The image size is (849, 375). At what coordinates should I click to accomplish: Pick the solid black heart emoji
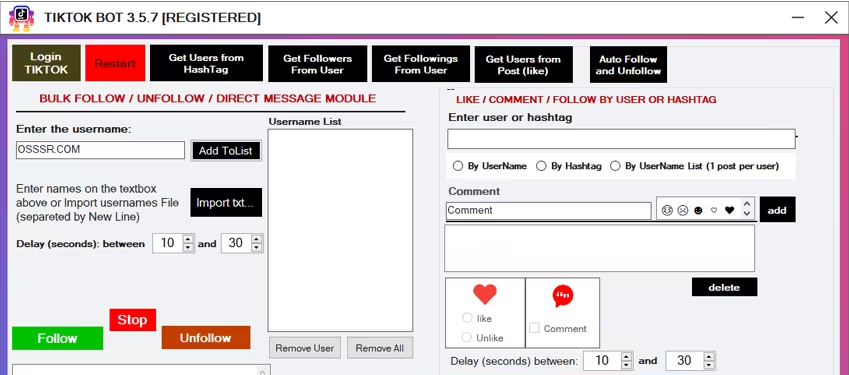click(x=729, y=210)
